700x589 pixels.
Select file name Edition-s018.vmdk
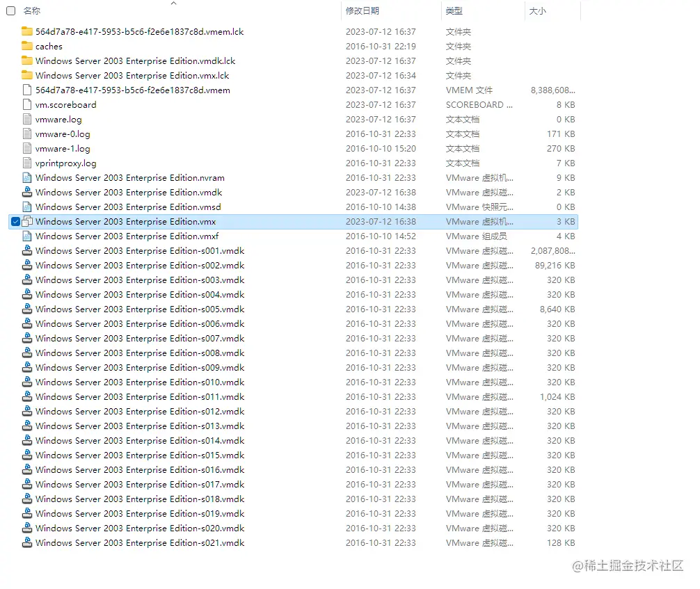click(140, 499)
